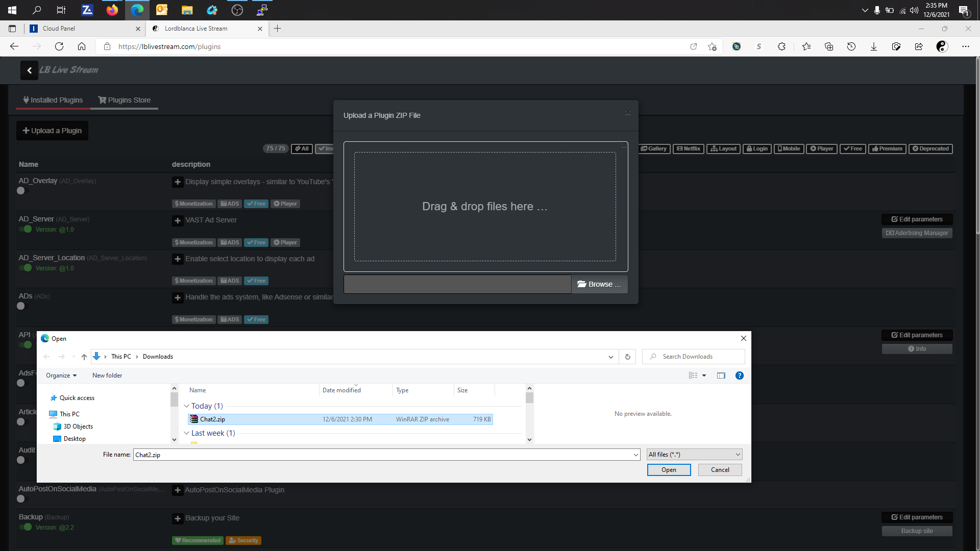980x551 pixels.
Task: Expand AD_Overlay description plus icon
Action: coord(178,182)
